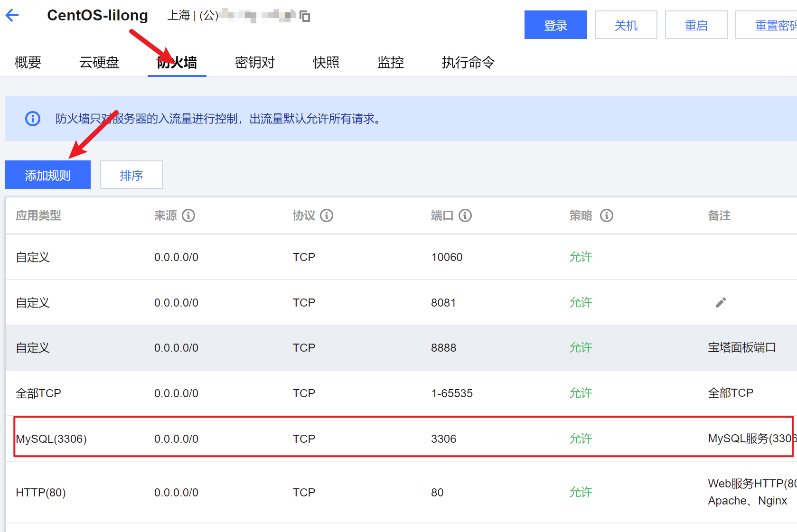Click 允许 policy in MySQL(3306) row
This screenshot has width=797, height=532.
(x=581, y=439)
